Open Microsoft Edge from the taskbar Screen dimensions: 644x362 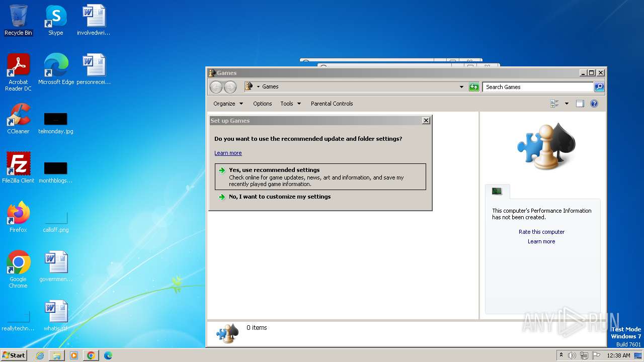[x=108, y=355]
